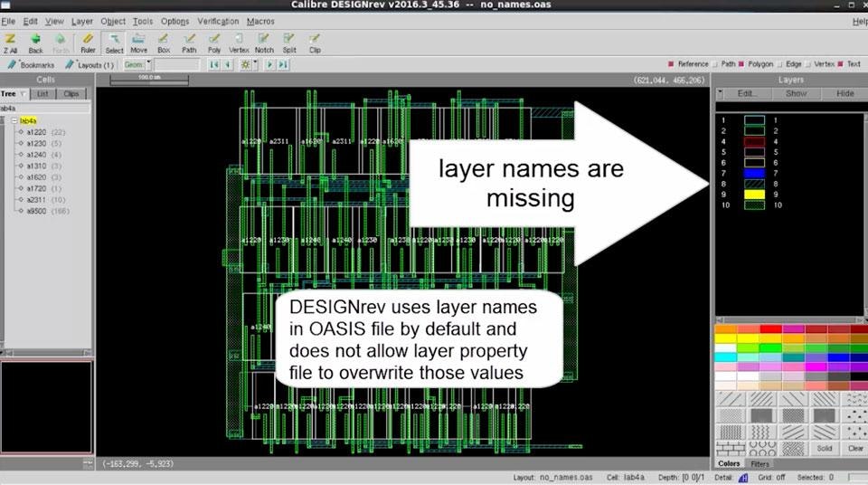Choose the Split tool
The height and width of the screenshot is (485, 868).
click(289, 43)
